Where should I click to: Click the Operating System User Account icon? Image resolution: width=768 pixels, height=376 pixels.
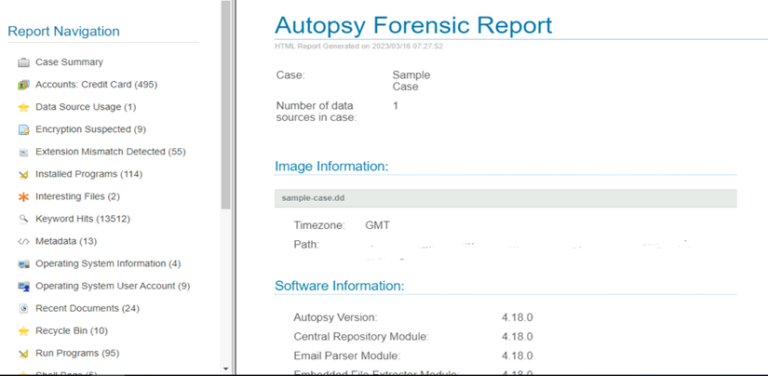[x=24, y=286]
